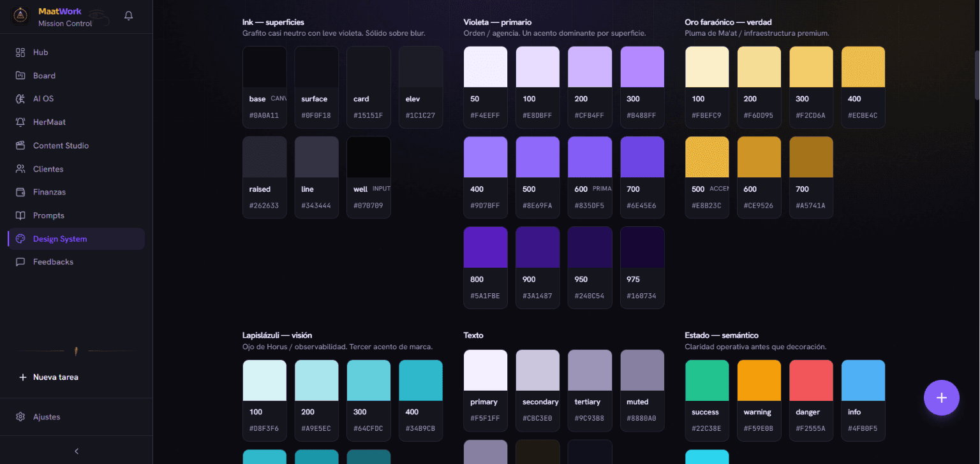Screen dimensions: 980x464
Task: Select the Ink surface #0F0F18 swatch
Action: point(316,87)
